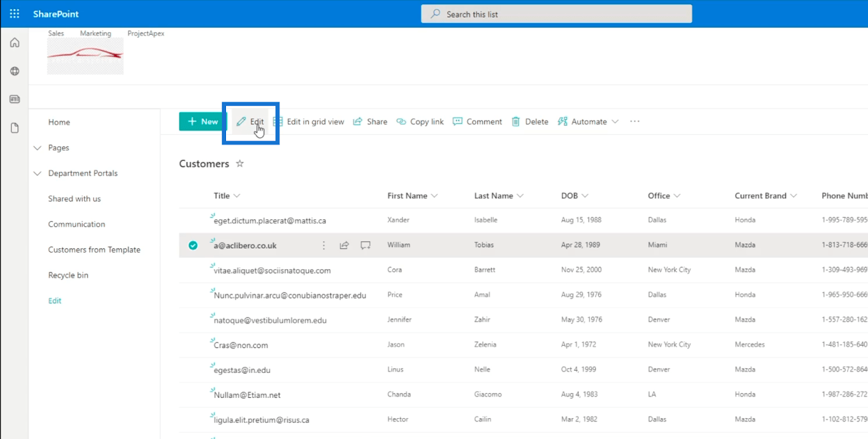Click share icon on a@aclibero.co.uk row

click(x=344, y=245)
